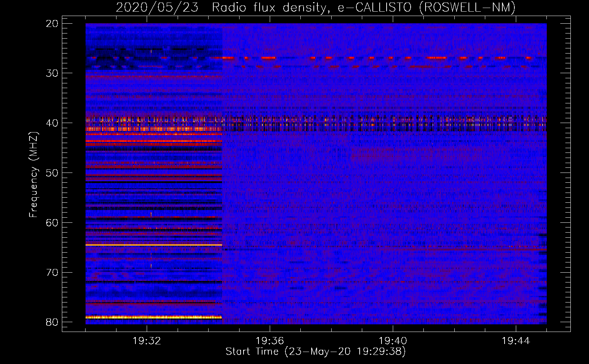Click the "50" frequency tick label
The height and width of the screenshot is (364, 589).
52,173
